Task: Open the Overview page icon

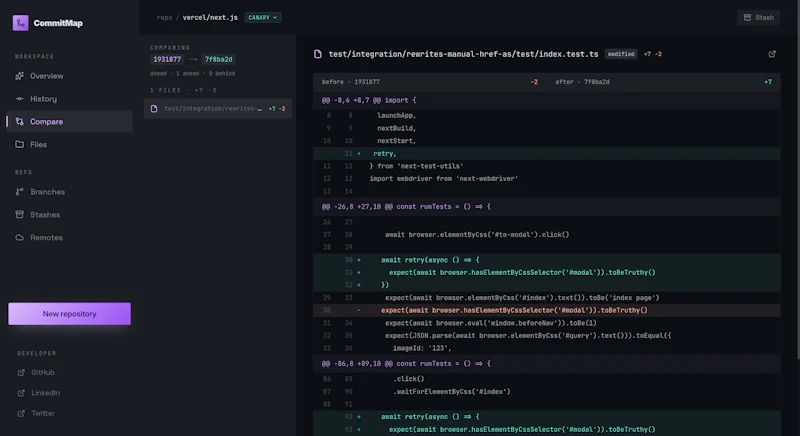Action: [19, 76]
